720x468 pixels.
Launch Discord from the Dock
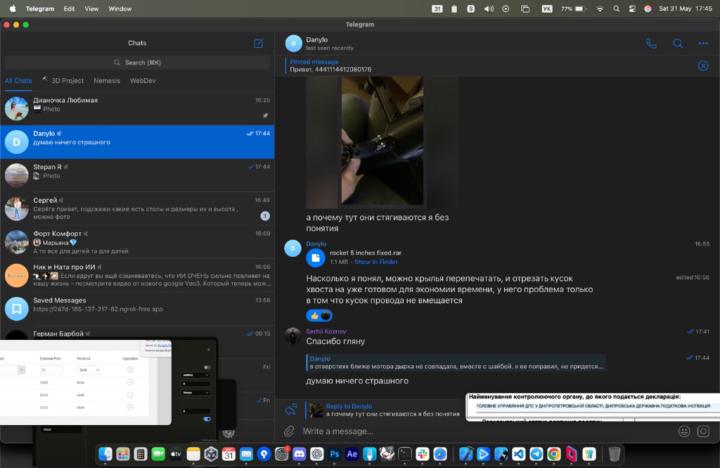click(299, 454)
